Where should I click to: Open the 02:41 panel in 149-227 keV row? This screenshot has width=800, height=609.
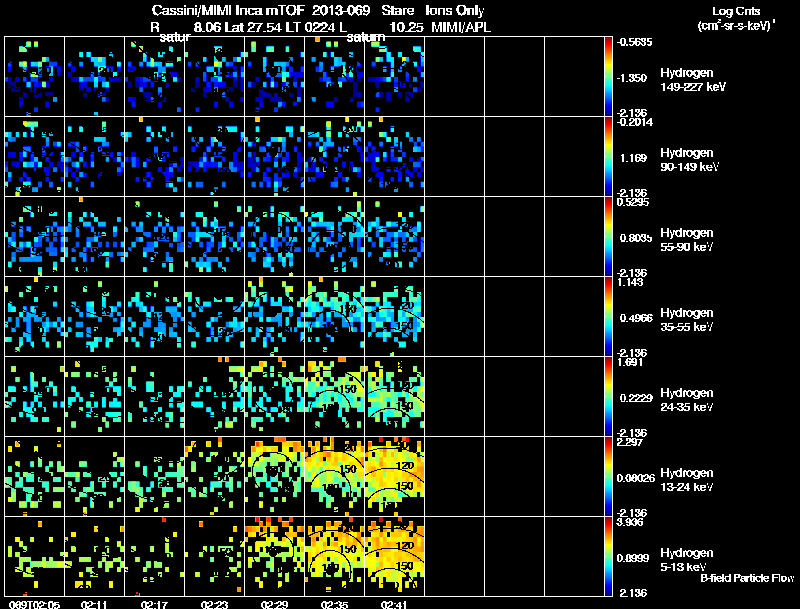pyautogui.click(x=394, y=77)
